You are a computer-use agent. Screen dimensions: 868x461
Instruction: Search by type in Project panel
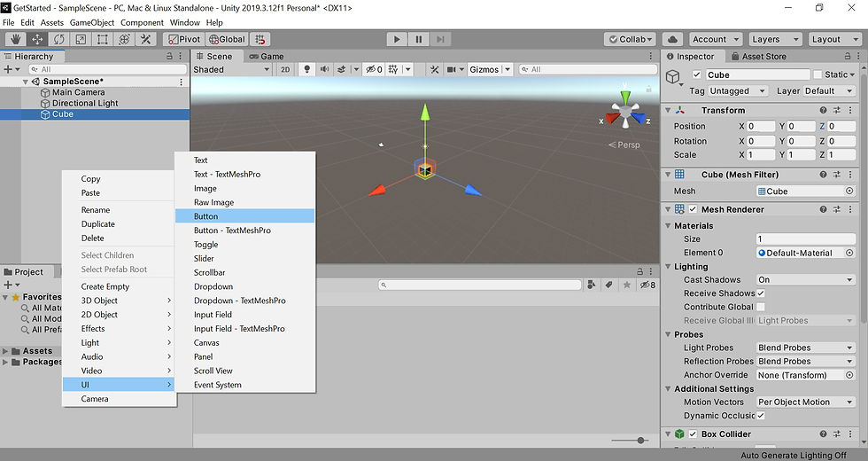point(592,285)
